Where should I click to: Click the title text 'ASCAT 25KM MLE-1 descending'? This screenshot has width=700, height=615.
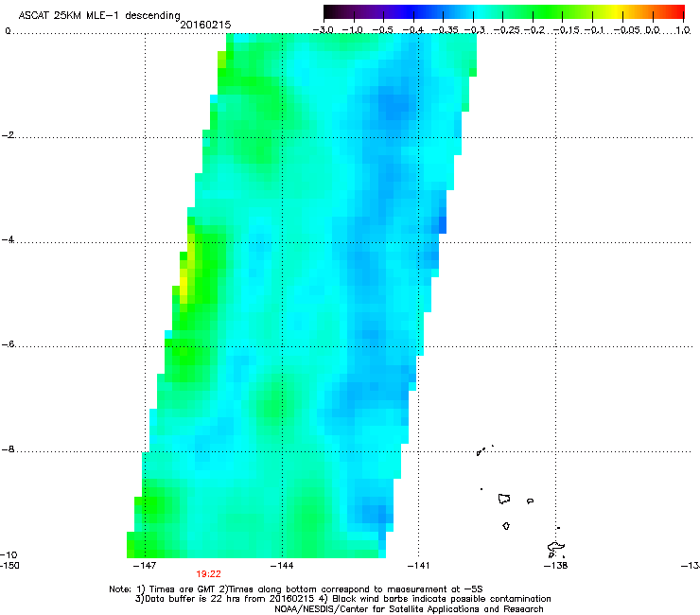click(99, 15)
